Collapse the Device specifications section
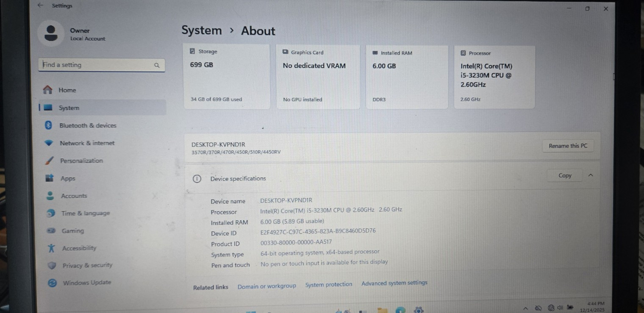Image resolution: width=644 pixels, height=313 pixels. click(591, 175)
